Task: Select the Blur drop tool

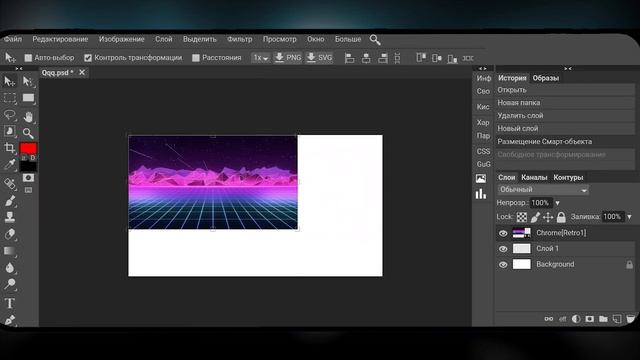Action: tap(10, 268)
